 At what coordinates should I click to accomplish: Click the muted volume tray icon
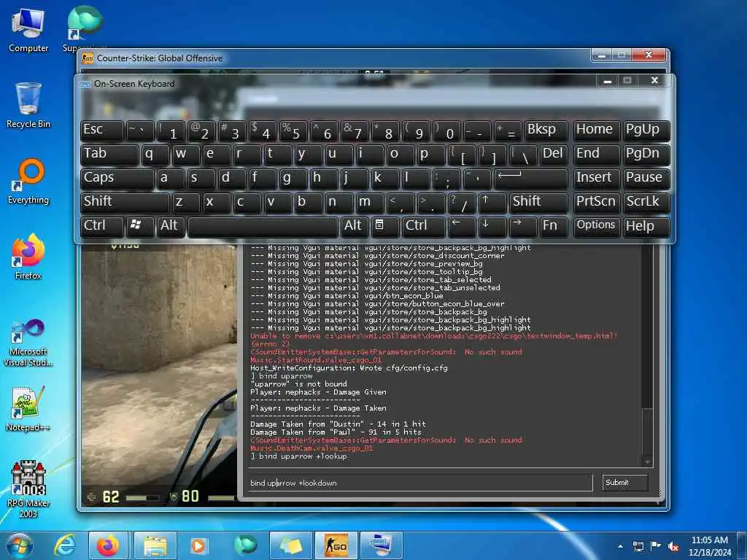(x=673, y=546)
